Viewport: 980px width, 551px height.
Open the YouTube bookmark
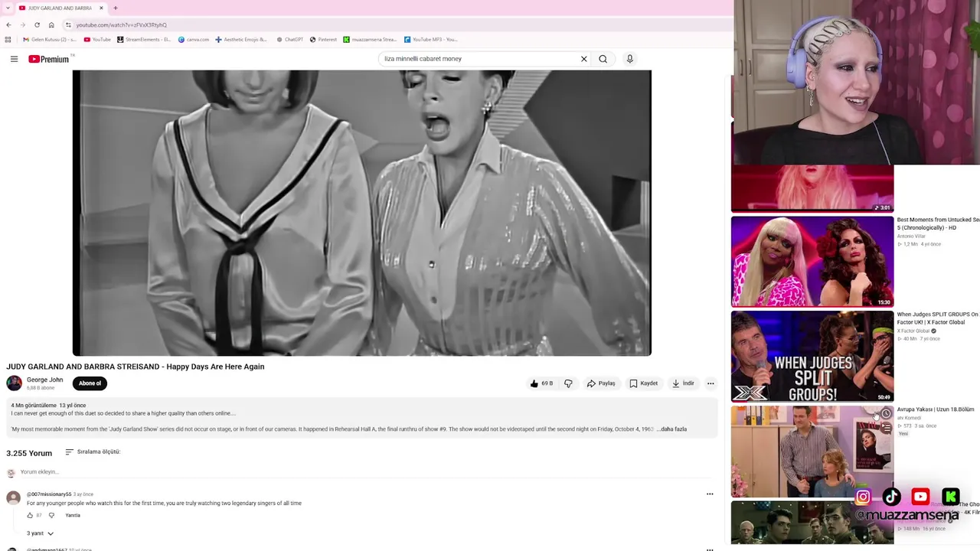click(97, 40)
